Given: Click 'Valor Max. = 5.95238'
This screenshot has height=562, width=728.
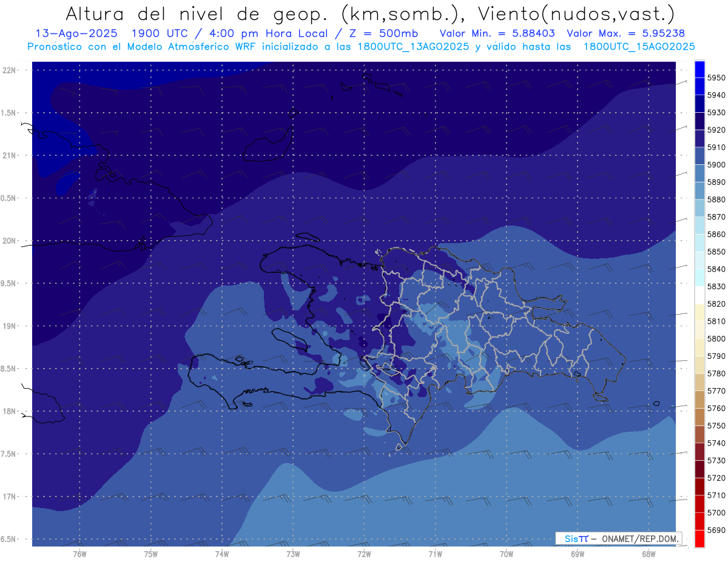Looking at the screenshot, I should click(x=625, y=33).
